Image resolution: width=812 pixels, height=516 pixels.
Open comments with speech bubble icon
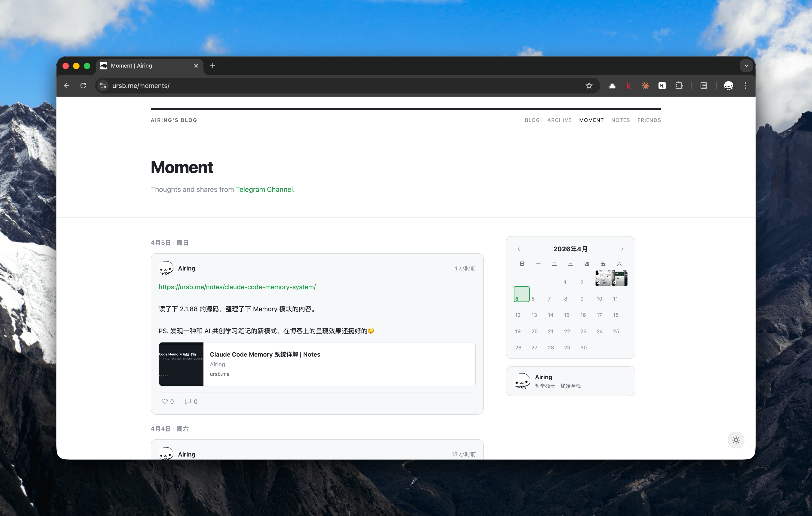pyautogui.click(x=188, y=401)
